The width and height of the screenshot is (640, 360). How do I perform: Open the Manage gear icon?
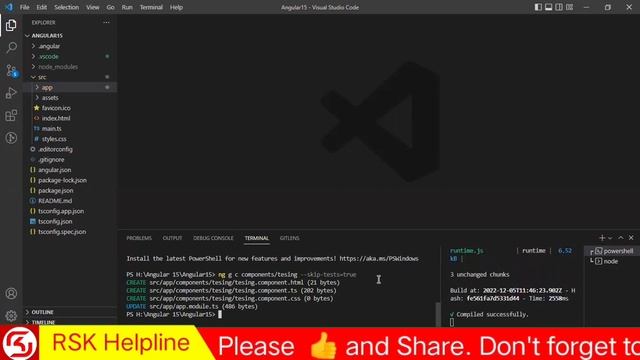pos(11,316)
